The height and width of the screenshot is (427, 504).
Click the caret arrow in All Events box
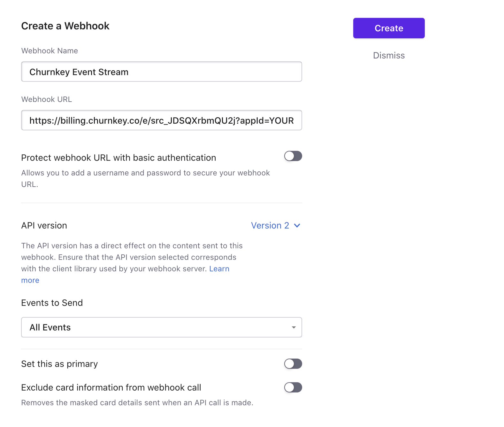pos(294,327)
